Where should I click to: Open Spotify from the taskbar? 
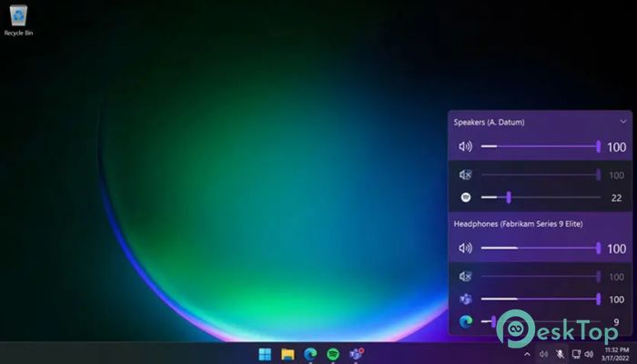coord(333,354)
